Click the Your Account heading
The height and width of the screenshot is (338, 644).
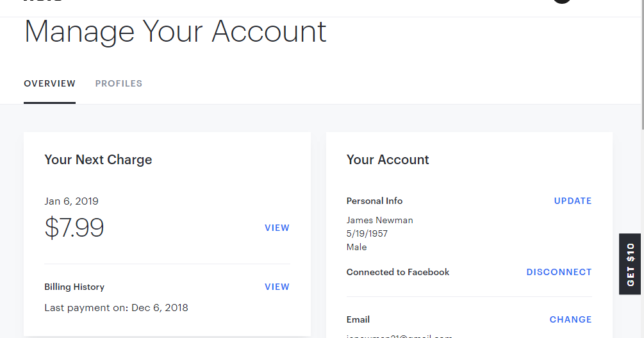coord(388,160)
